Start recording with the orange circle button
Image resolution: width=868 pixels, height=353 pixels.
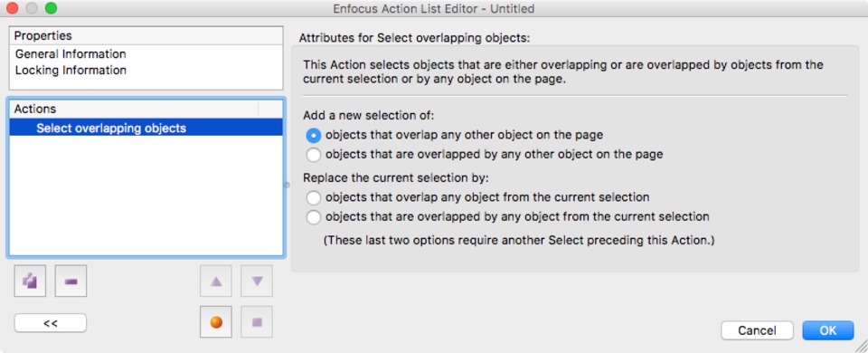pos(216,322)
